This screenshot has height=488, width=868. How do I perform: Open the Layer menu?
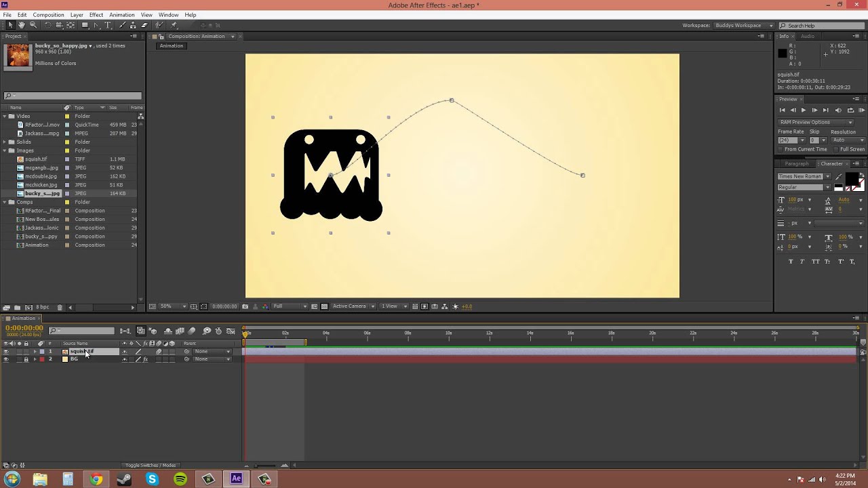tap(77, 15)
